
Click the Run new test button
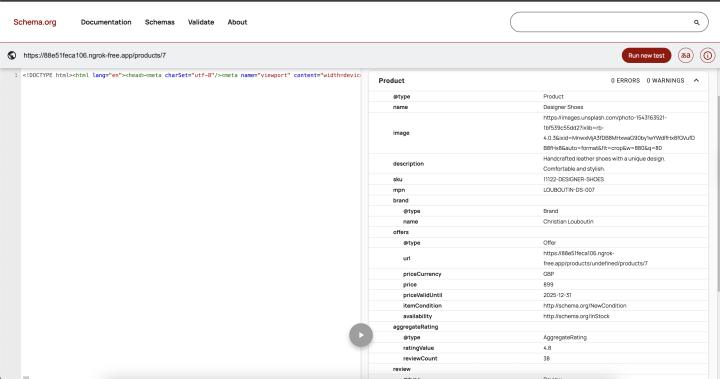647,55
